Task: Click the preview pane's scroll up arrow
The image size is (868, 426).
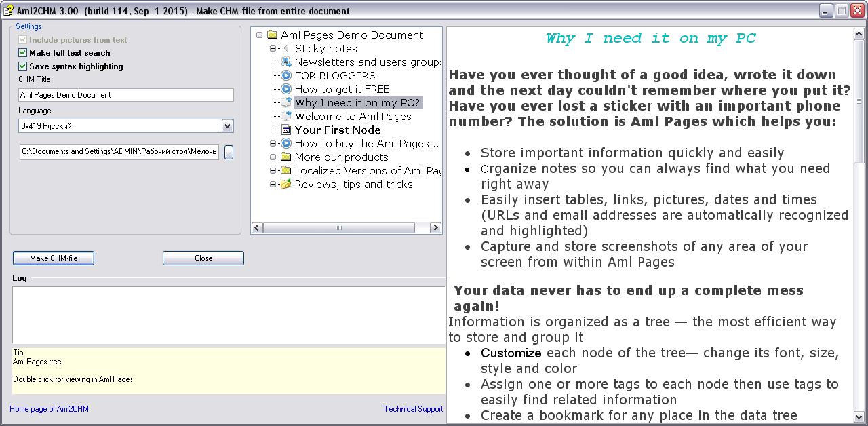Action: pos(859,33)
